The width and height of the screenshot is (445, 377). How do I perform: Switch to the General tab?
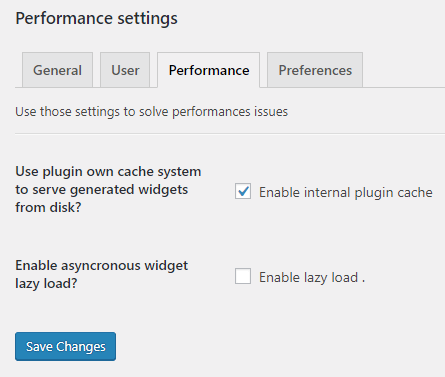click(57, 70)
